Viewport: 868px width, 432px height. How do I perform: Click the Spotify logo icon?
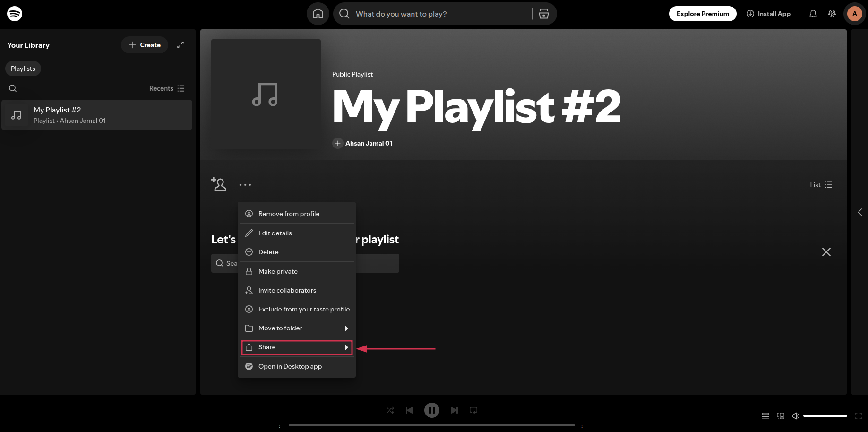coord(15,14)
